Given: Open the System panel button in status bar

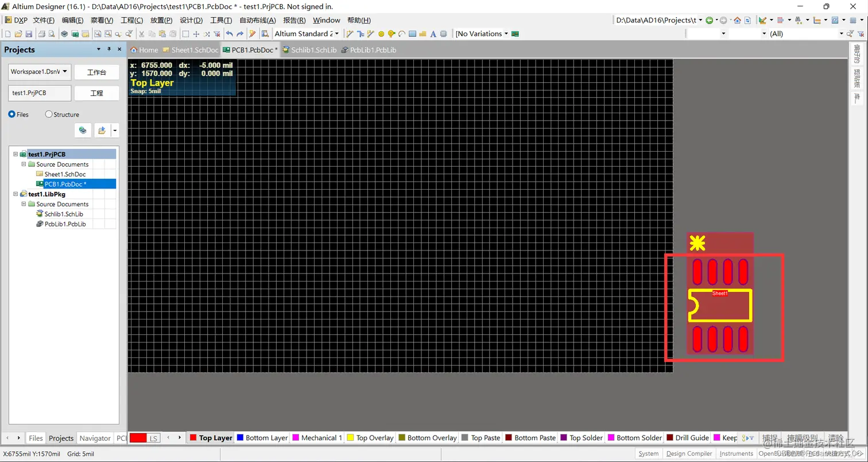Looking at the screenshot, I should coord(649,453).
